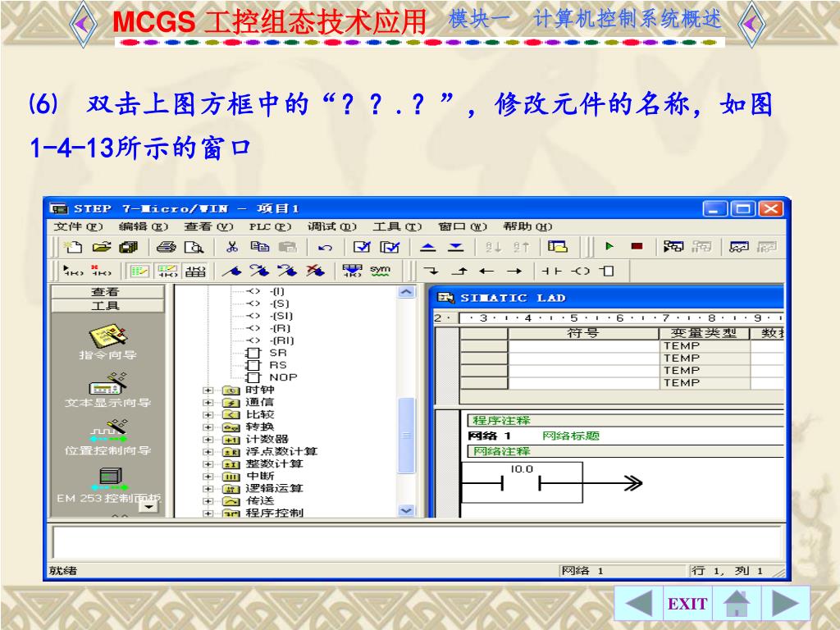Click the navigation bar scroll-down arrow

[148, 507]
